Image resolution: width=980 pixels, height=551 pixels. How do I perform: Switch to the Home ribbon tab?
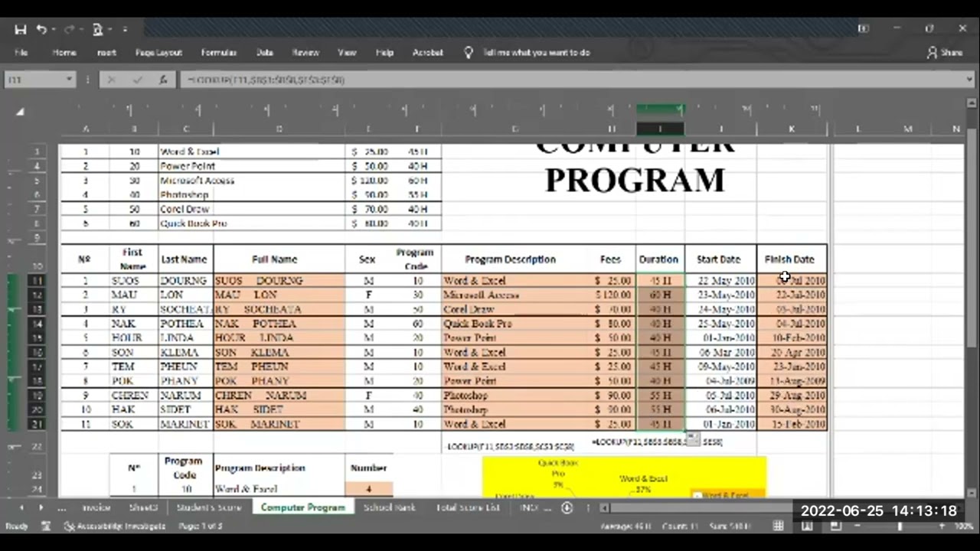click(x=64, y=53)
